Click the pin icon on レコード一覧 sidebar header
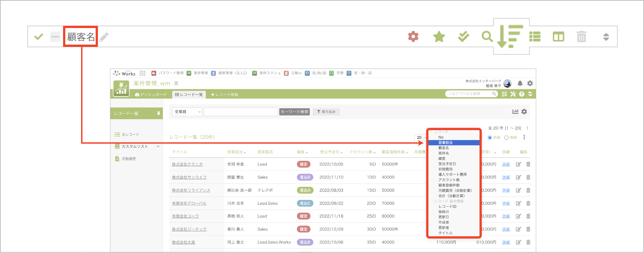The image size is (644, 253). (158, 113)
